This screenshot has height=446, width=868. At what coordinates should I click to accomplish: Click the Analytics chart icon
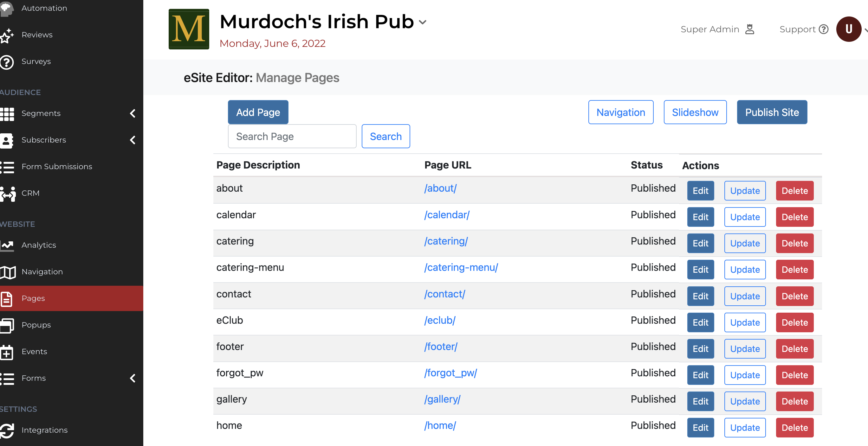(7, 245)
